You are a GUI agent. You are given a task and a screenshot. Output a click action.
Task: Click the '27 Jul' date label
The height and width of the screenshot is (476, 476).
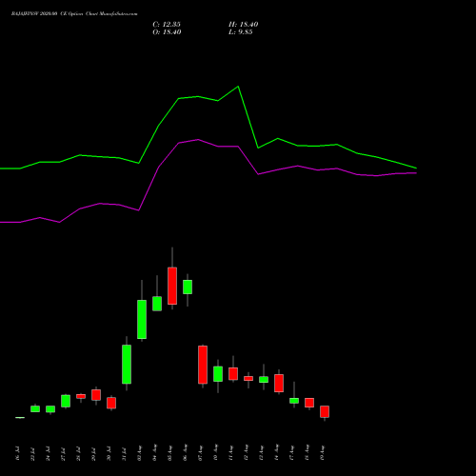[x=63, y=454]
